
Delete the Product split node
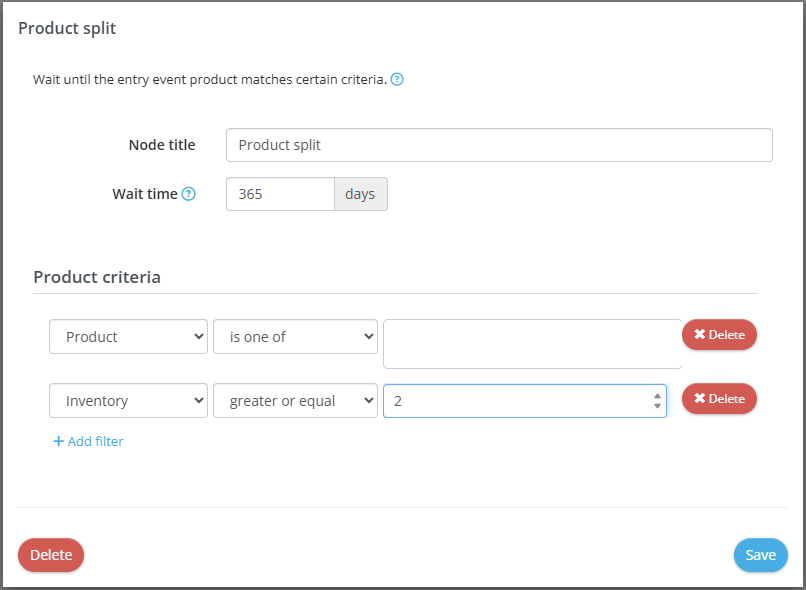(x=51, y=555)
